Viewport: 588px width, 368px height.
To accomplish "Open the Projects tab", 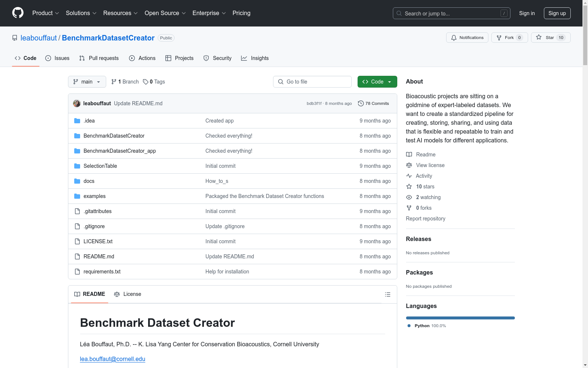I will [179, 58].
